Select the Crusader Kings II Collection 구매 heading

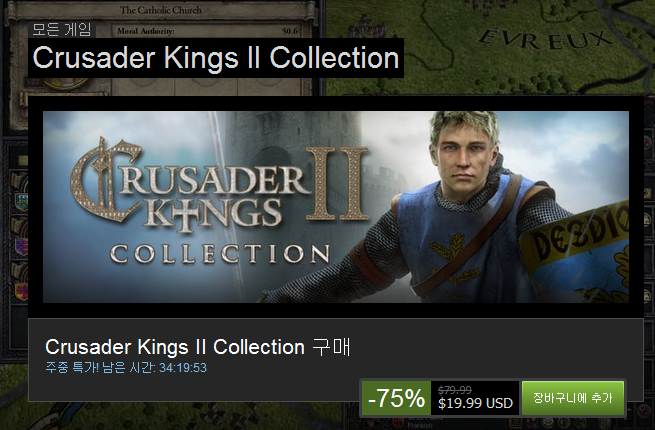coord(199,347)
